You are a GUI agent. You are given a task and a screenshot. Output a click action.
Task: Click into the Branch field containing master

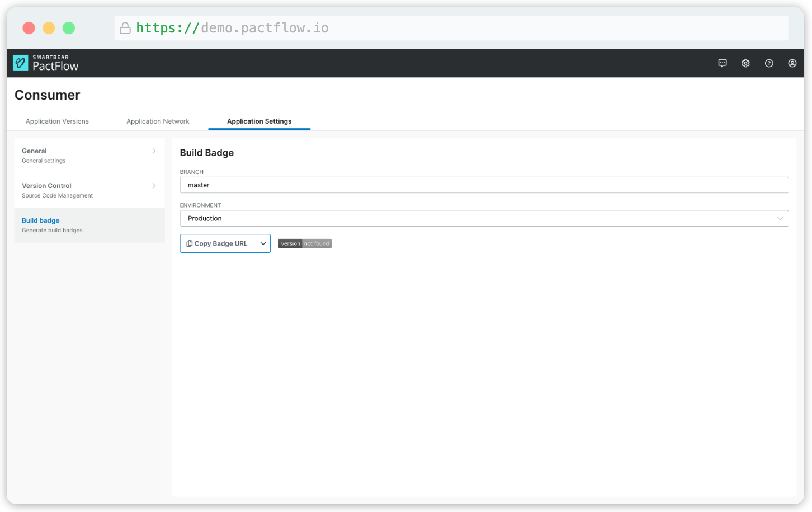tap(484, 185)
